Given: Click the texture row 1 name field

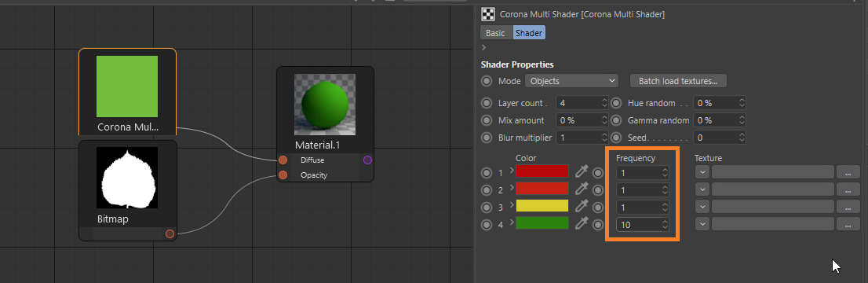Looking at the screenshot, I should coord(773,173).
